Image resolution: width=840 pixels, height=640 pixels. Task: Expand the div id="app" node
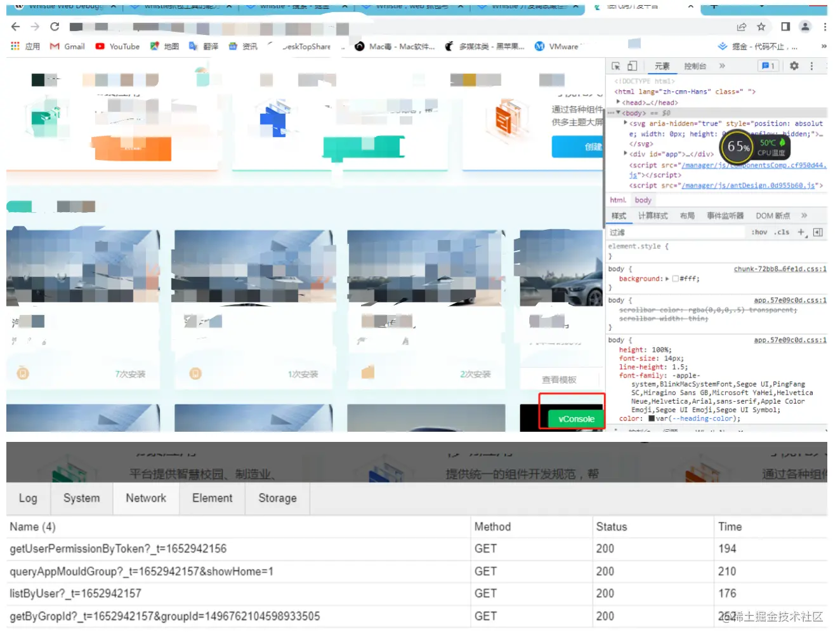coord(626,154)
